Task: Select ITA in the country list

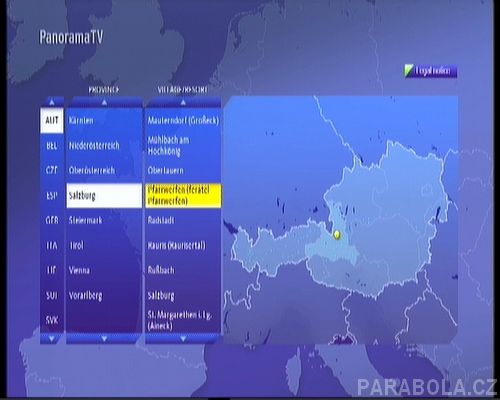Action: pyautogui.click(x=52, y=245)
